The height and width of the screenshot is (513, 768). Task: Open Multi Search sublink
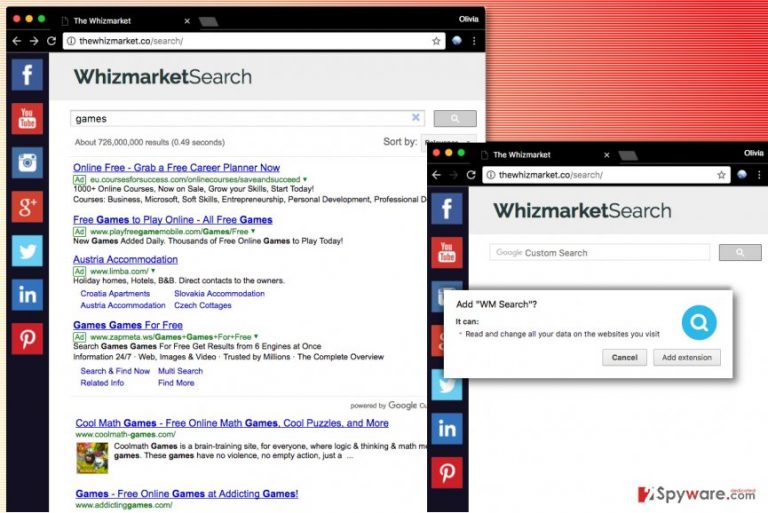click(x=180, y=371)
